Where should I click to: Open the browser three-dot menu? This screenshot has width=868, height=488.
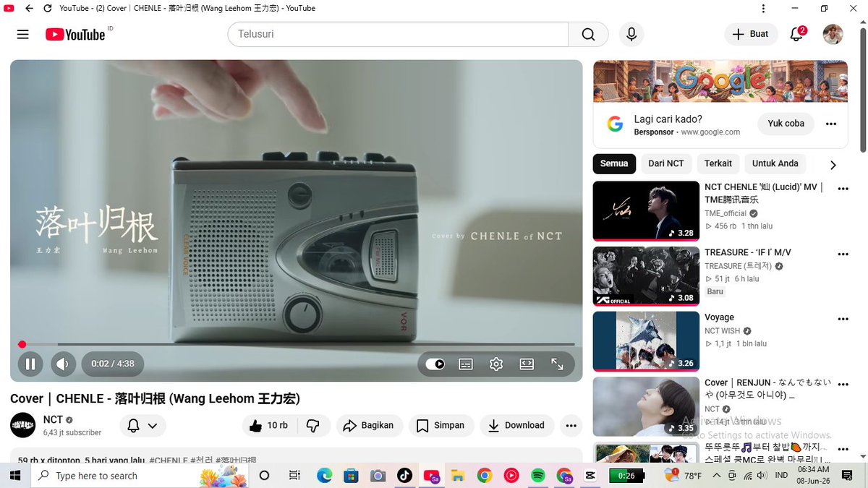pos(764,8)
